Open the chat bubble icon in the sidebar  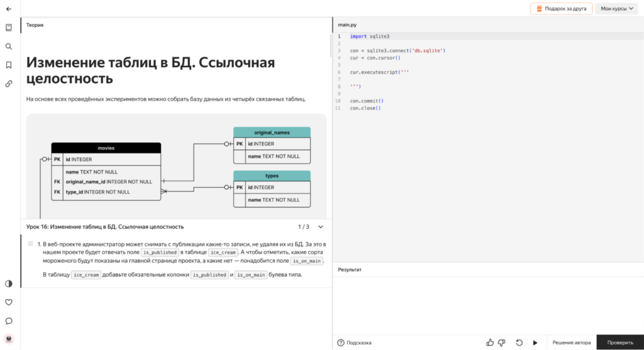9,320
